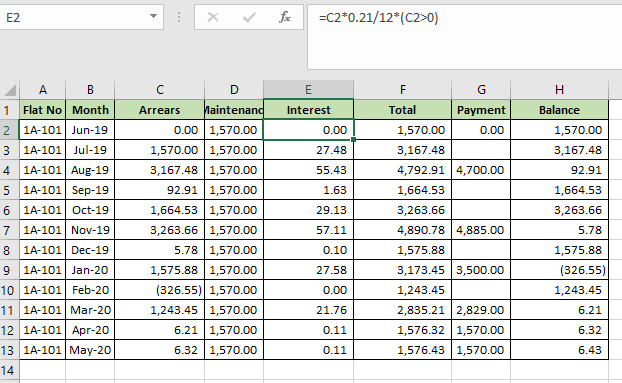Select the active cell E2 showing 0.00
This screenshot has width=622, height=383.
click(x=308, y=130)
